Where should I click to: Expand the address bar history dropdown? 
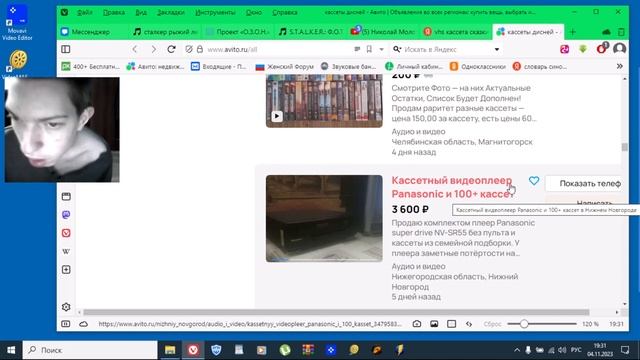point(381,49)
